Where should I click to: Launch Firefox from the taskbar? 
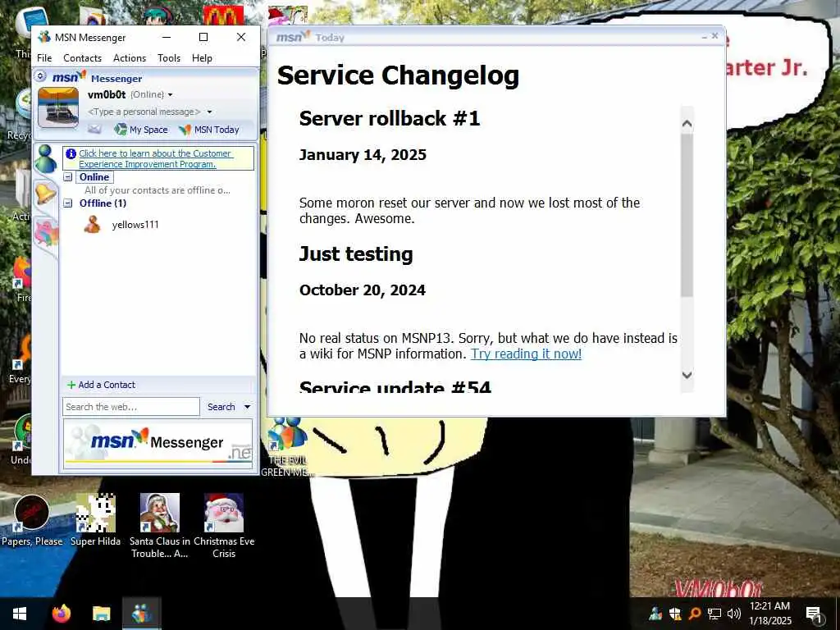tap(61, 614)
